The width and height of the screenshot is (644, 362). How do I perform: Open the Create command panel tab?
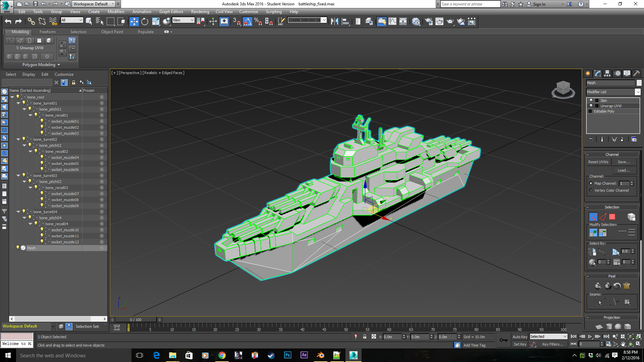point(588,73)
